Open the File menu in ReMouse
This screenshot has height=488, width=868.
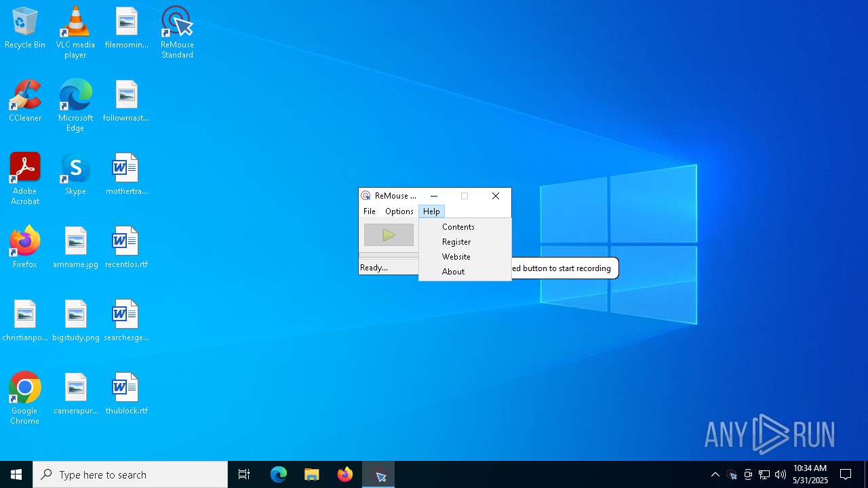(370, 211)
